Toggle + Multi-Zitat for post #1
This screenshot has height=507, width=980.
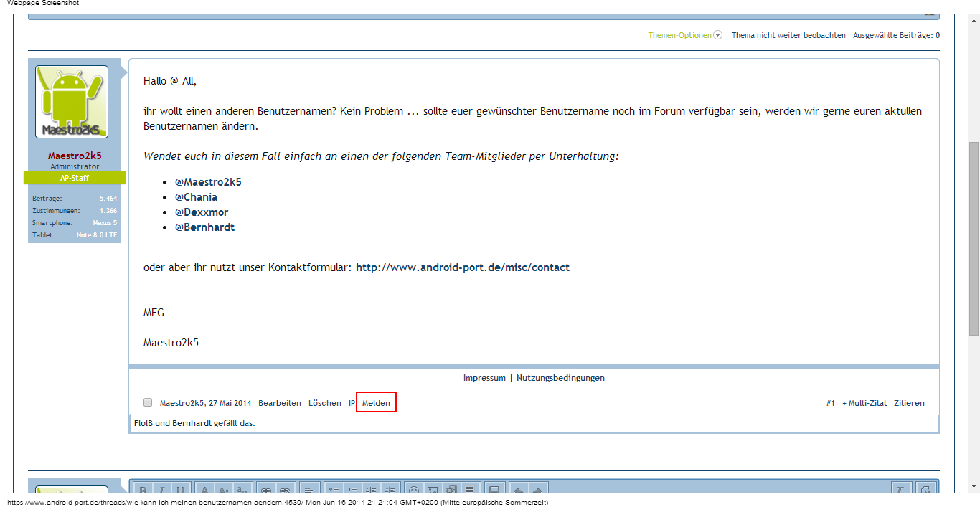click(x=864, y=403)
